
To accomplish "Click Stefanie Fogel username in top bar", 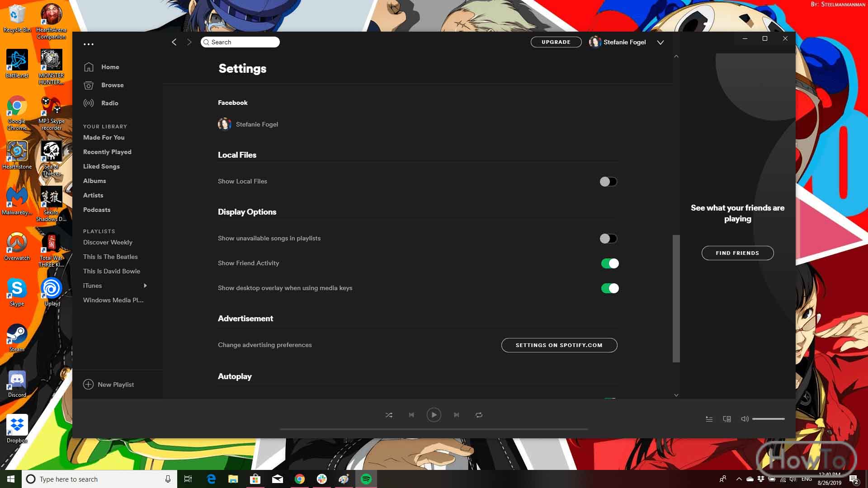I will (x=625, y=42).
